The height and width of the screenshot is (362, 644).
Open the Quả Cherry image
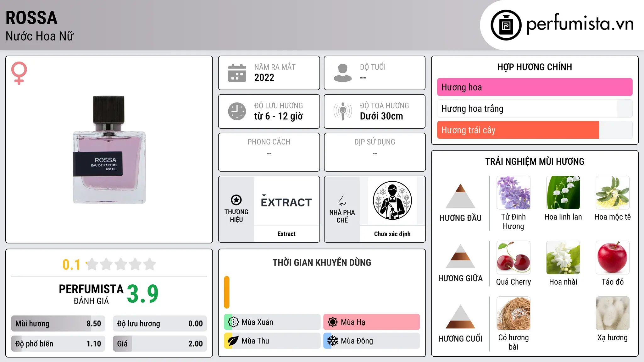pyautogui.click(x=514, y=258)
